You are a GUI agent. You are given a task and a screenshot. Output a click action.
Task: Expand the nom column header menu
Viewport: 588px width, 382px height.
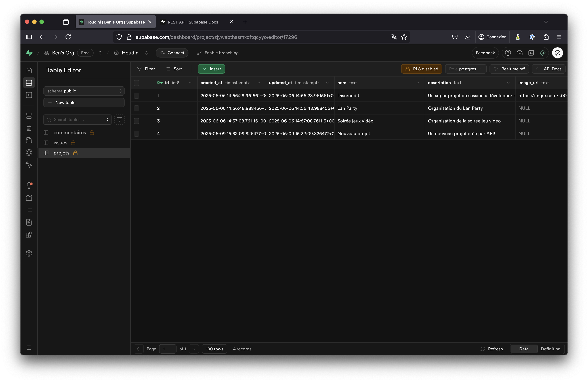418,83
